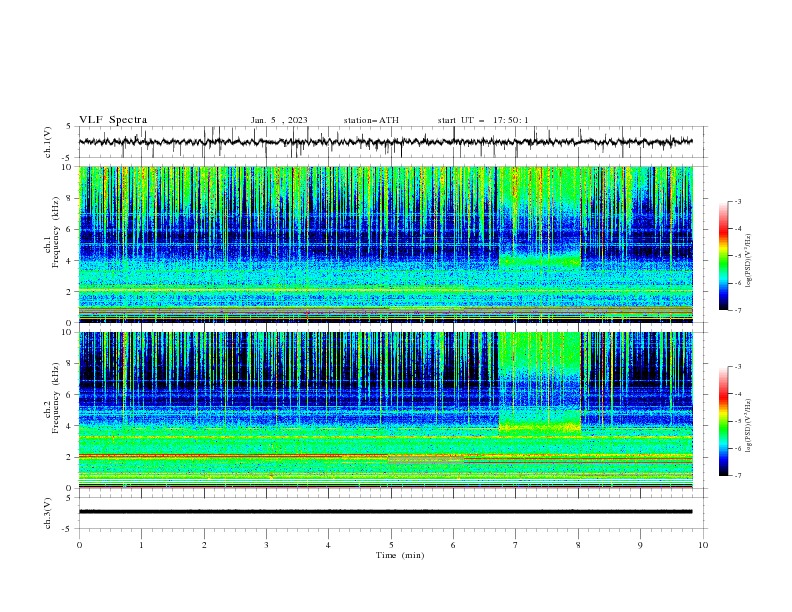Click the "ch.3(V)" waveform axis label

point(48,513)
